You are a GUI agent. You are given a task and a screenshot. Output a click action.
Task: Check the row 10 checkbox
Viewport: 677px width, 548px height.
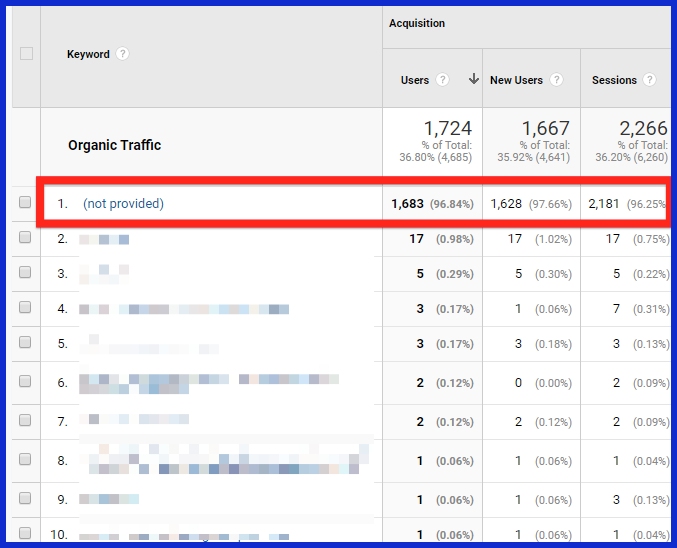point(26,534)
